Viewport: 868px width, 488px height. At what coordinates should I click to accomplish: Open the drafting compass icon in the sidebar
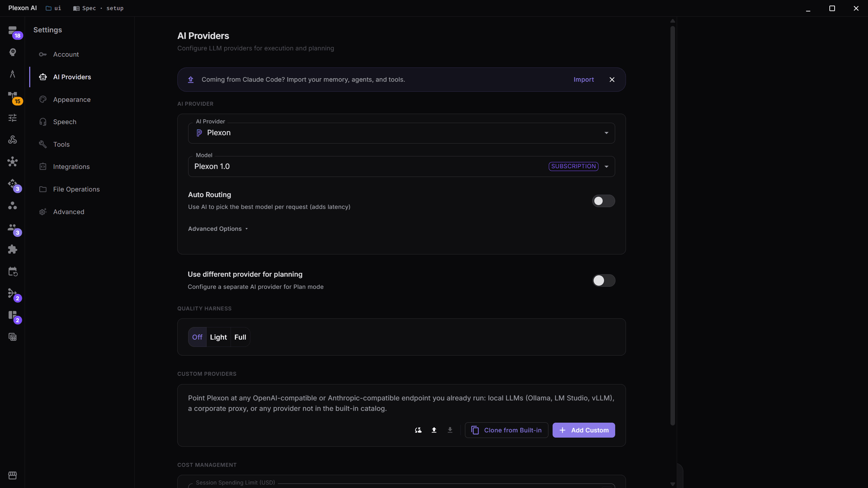click(13, 74)
